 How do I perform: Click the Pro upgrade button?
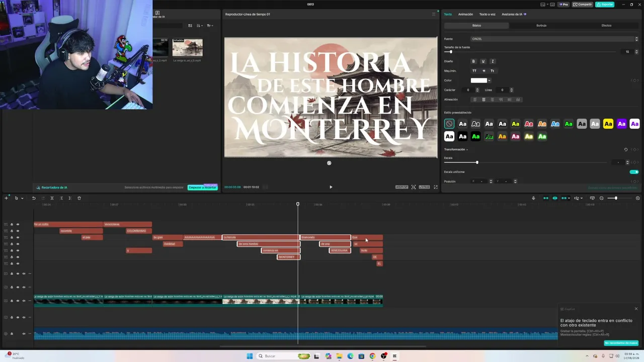(x=563, y=5)
